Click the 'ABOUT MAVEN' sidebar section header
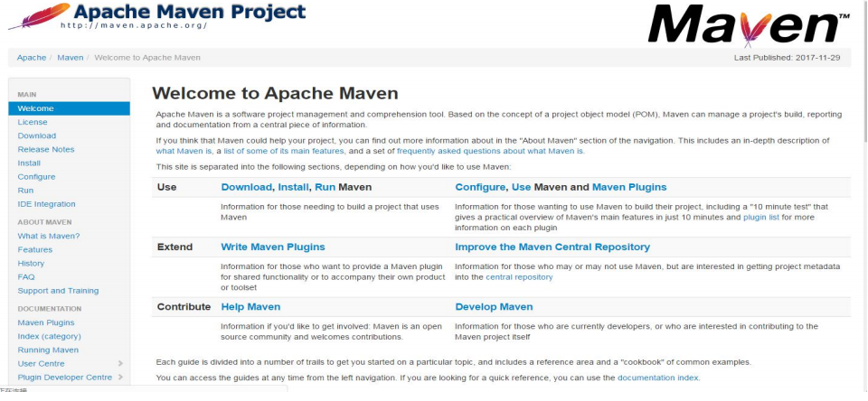Screen dimensions: 868x401 click(x=45, y=222)
